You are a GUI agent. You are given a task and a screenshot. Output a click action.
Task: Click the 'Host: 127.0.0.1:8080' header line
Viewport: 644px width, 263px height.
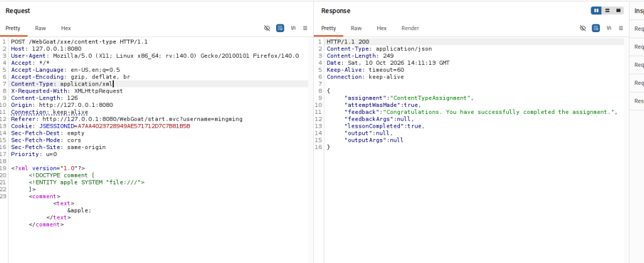tap(46, 49)
